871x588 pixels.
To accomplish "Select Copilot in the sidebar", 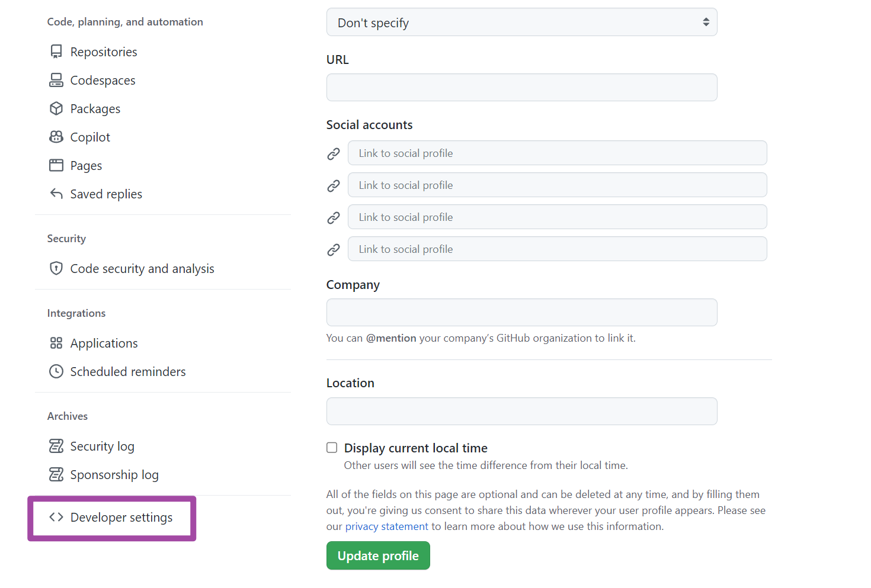I will coord(90,137).
